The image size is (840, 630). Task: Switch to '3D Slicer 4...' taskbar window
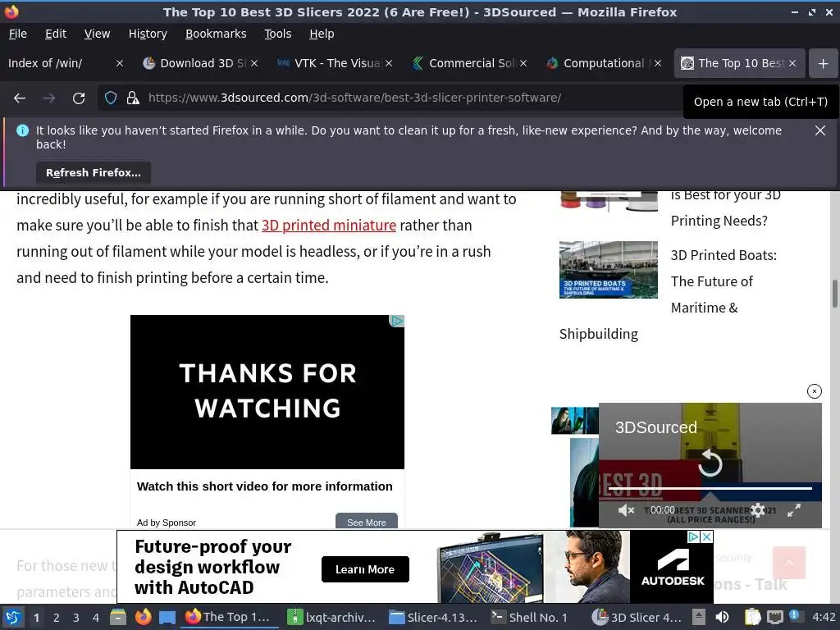pyautogui.click(x=637, y=617)
